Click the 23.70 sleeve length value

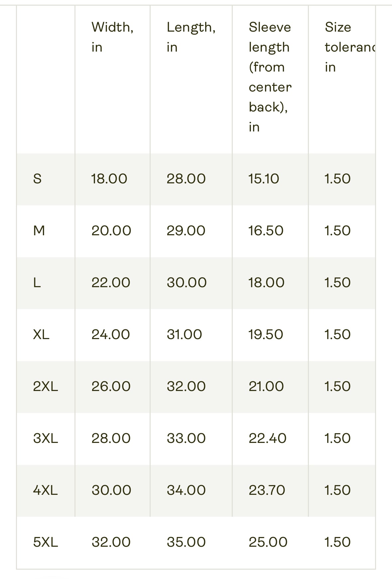click(267, 490)
